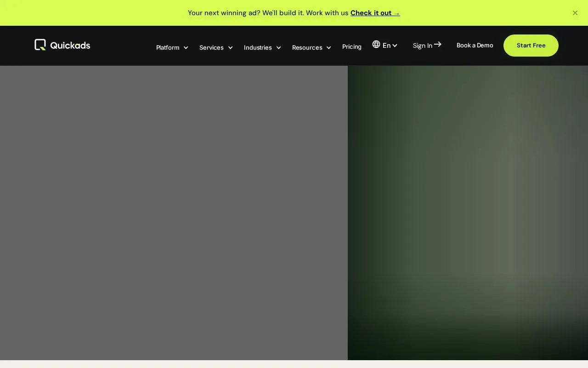Dismiss the announcement banner
Viewport: 588px width, 368px height.
(575, 13)
